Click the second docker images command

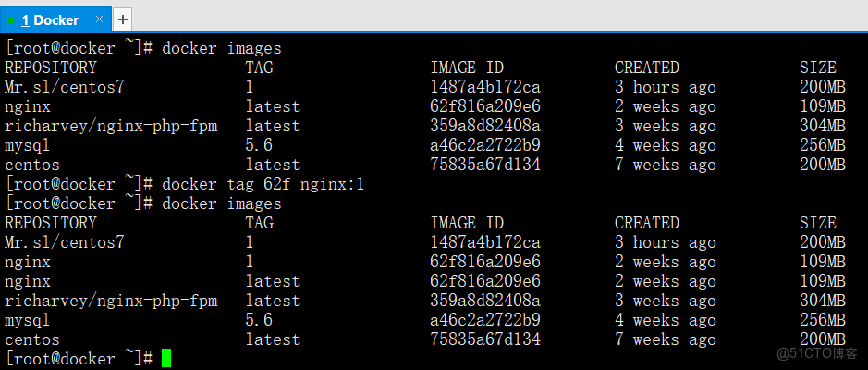coord(222,203)
